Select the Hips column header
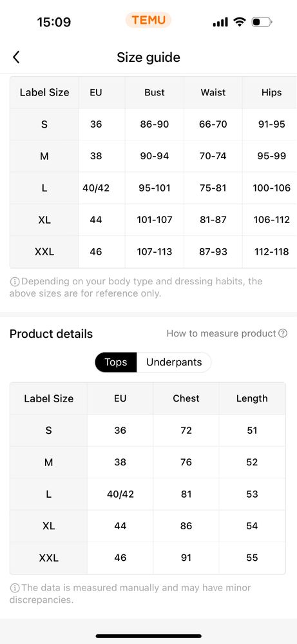Viewport: 297px width, 644px height. (x=271, y=92)
